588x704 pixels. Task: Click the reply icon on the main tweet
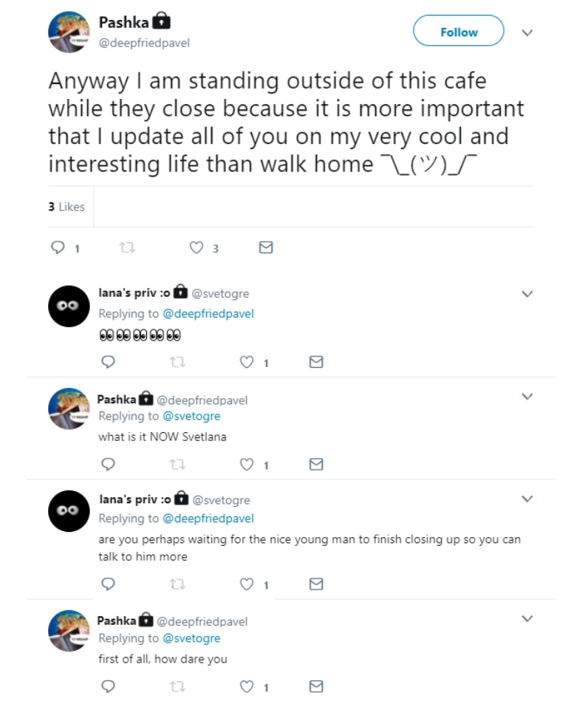(x=58, y=248)
